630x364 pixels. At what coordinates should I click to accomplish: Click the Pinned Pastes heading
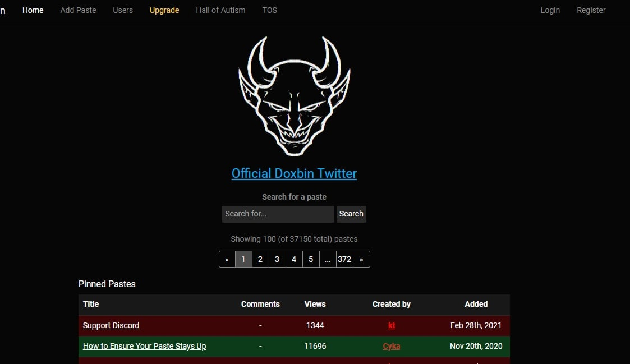tap(107, 284)
